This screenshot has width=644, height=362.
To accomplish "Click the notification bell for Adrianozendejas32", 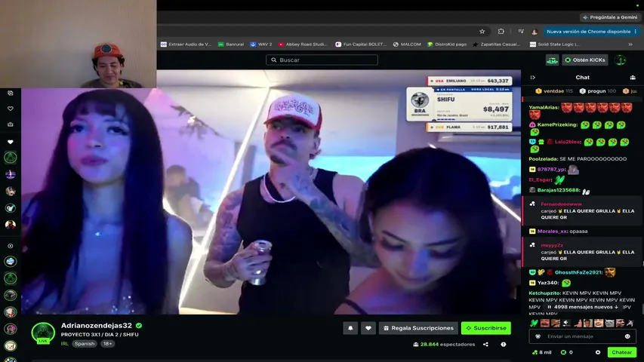I will (350, 328).
